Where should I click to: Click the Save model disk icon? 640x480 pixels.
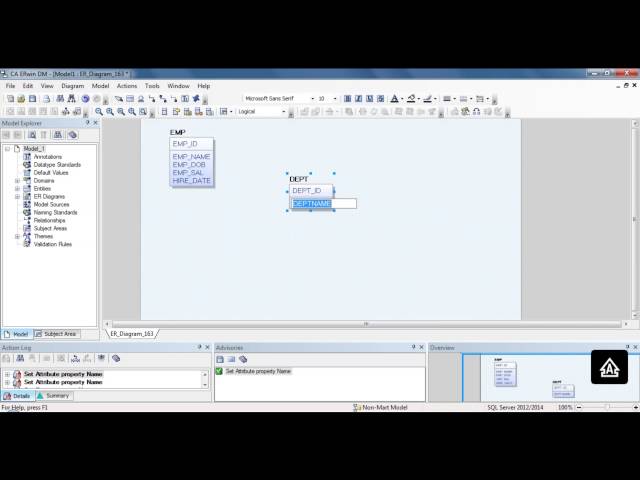[32, 99]
